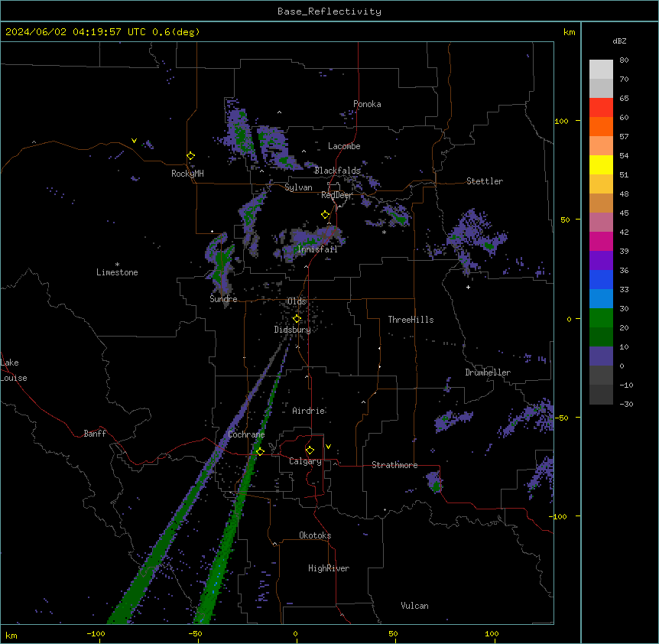Click the RedDeer city label
The image size is (659, 644).
pyautogui.click(x=336, y=195)
